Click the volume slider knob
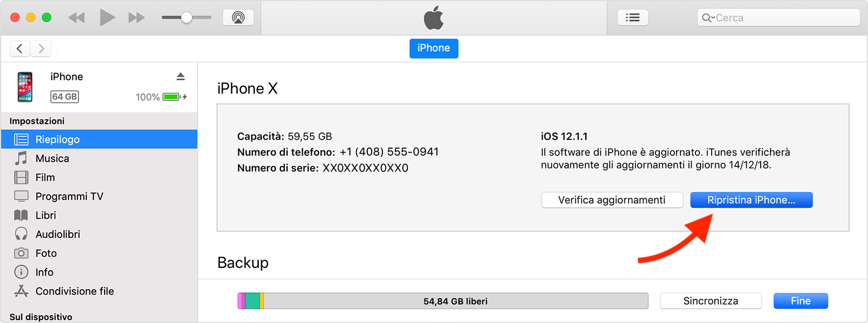 point(186,18)
